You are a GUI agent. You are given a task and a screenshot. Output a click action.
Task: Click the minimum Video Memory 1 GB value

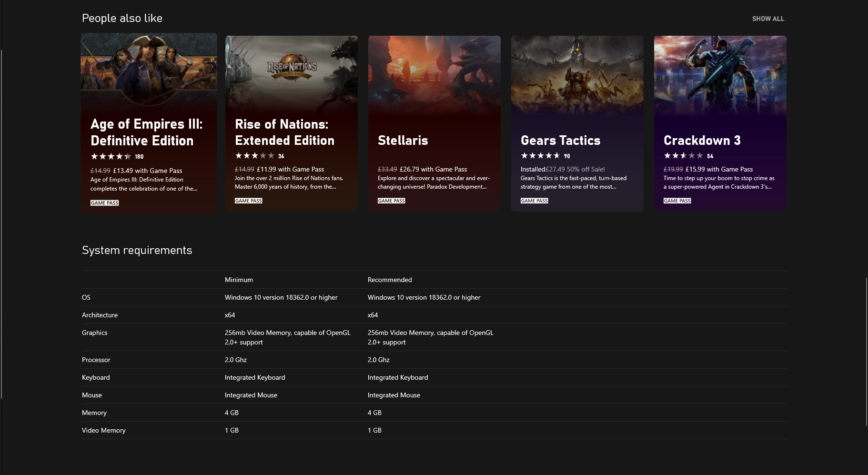[232, 430]
